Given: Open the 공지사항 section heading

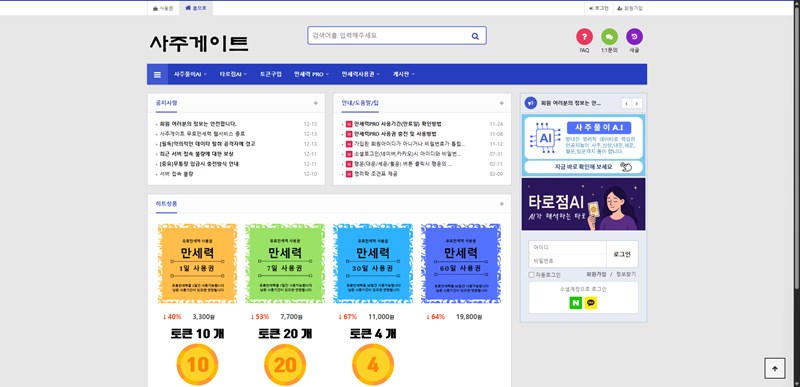Looking at the screenshot, I should [x=166, y=103].
